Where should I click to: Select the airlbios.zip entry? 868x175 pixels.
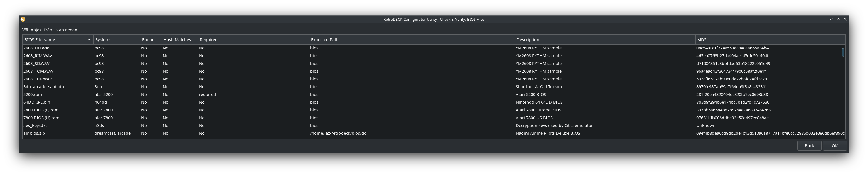pyautogui.click(x=34, y=133)
